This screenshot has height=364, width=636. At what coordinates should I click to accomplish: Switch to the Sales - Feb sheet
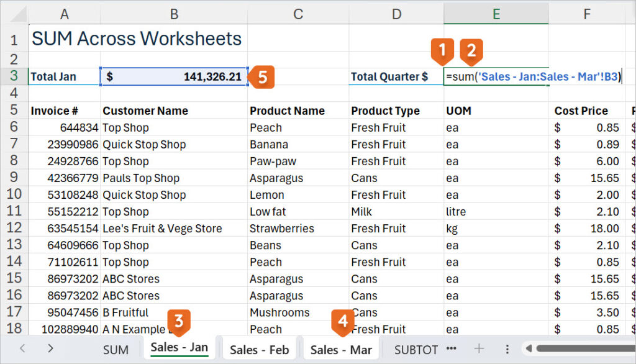[259, 350]
